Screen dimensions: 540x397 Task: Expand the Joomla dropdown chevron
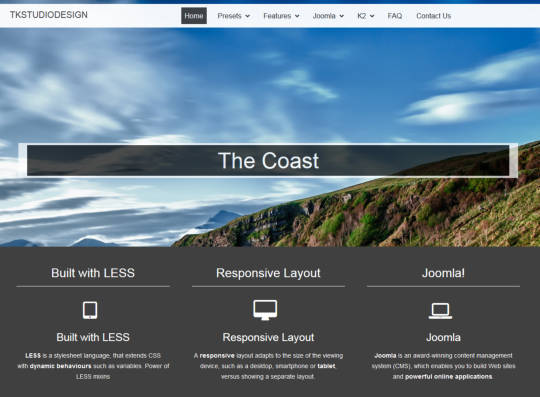point(341,16)
